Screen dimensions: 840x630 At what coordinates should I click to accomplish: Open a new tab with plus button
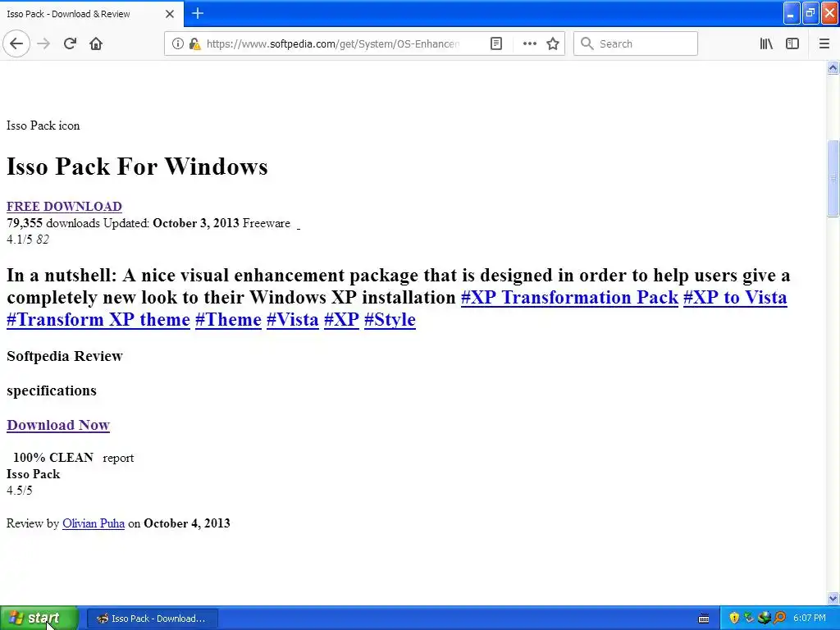[x=198, y=13]
